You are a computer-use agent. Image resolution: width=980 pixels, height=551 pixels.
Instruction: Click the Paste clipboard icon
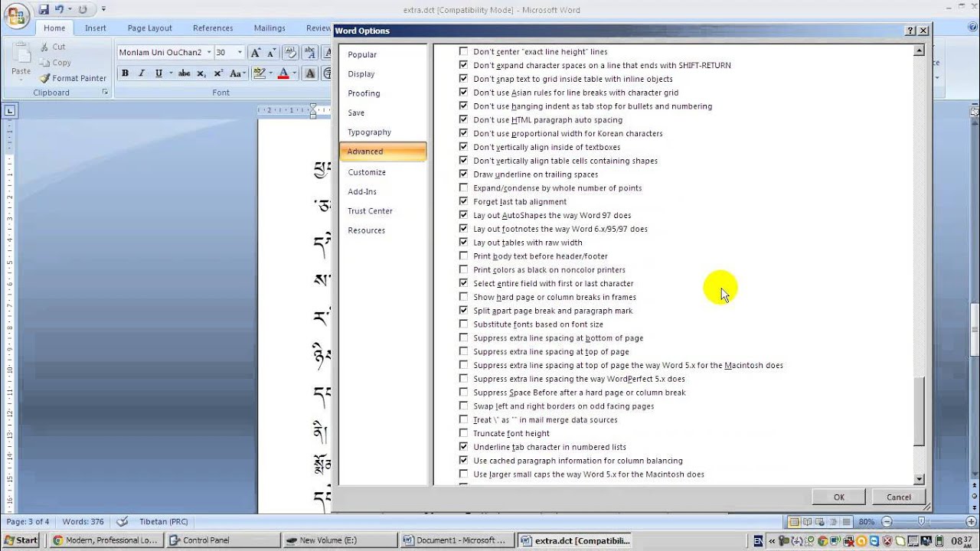pos(21,54)
